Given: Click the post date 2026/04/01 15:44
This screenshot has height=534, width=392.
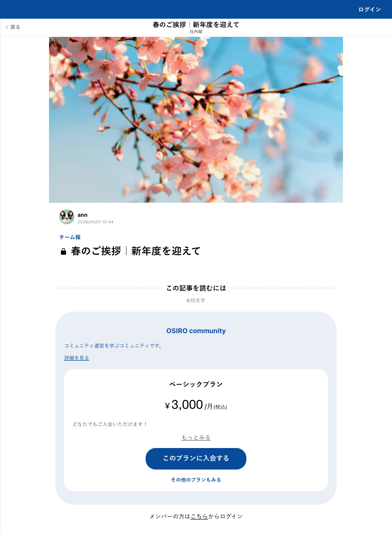Looking at the screenshot, I should (95, 222).
